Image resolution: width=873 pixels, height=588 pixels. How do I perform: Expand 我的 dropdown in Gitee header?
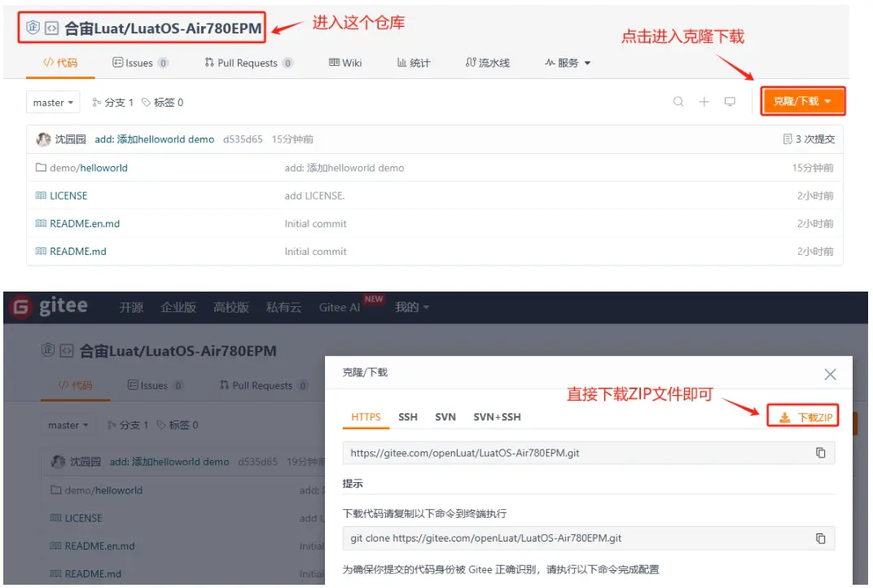coord(411,307)
